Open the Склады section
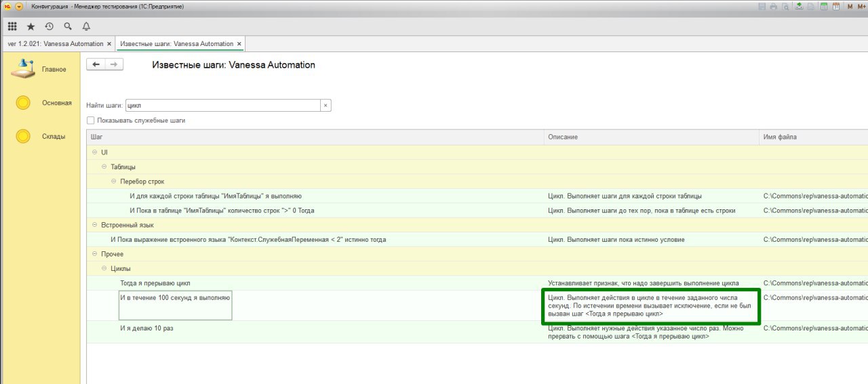This screenshot has width=868, height=384. pyautogui.click(x=54, y=136)
